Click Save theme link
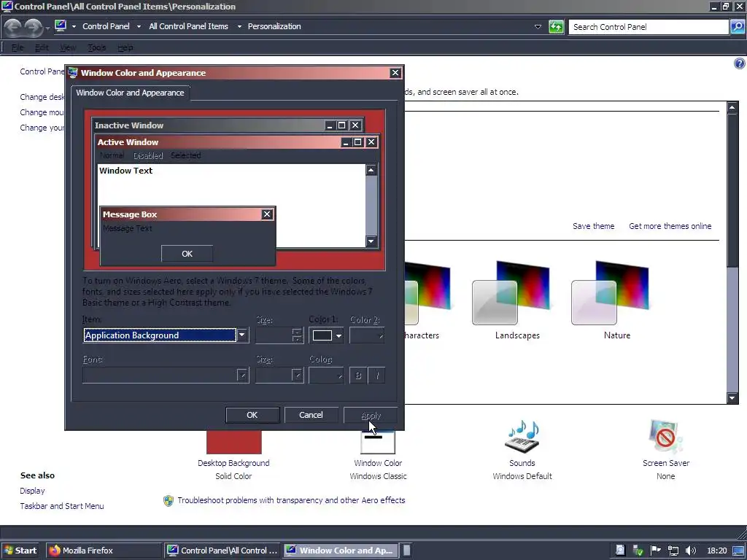Viewport: 747px width, 560px height. point(594,226)
